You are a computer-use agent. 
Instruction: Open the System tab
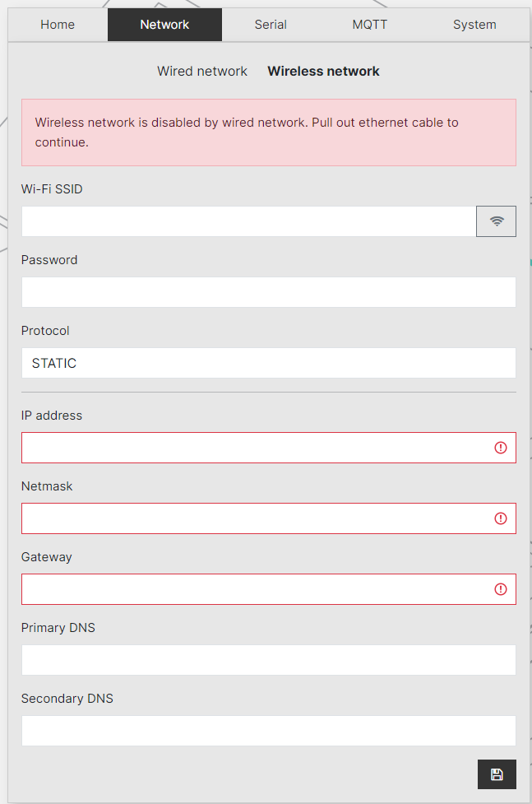tap(474, 24)
